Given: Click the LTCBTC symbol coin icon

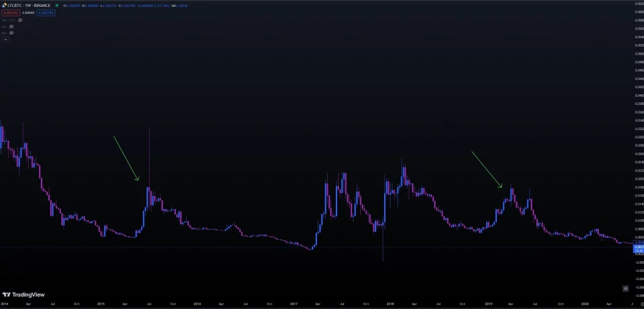Looking at the screenshot, I should pos(4,5).
